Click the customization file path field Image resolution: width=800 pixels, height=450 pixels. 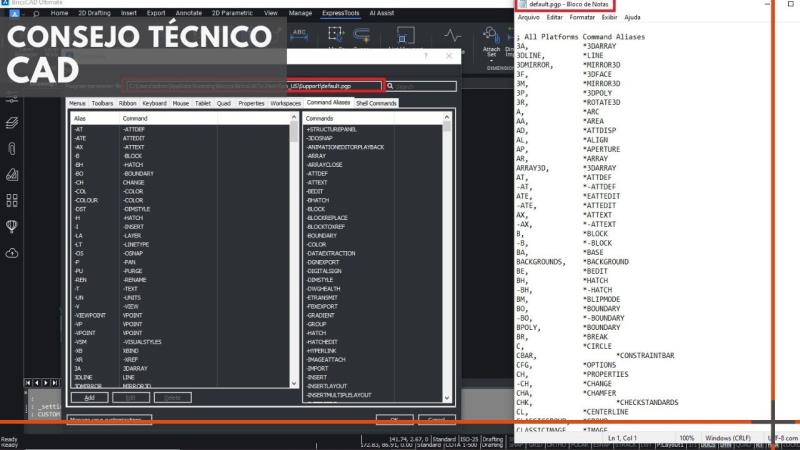click(x=254, y=86)
